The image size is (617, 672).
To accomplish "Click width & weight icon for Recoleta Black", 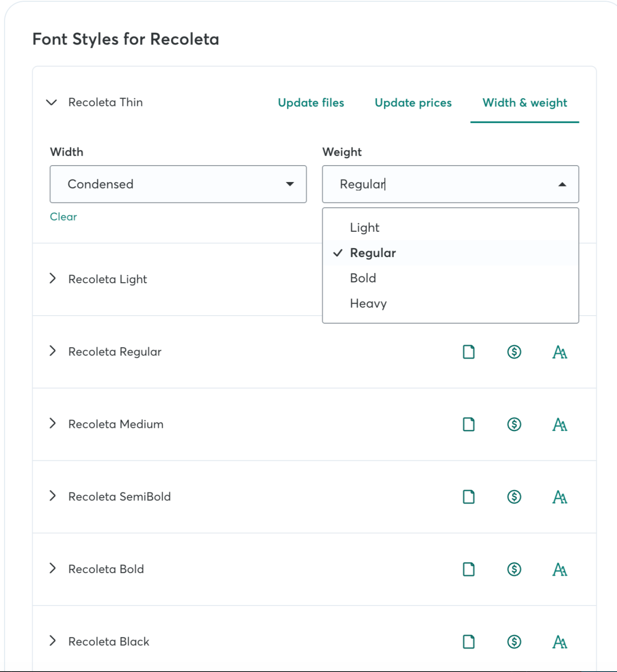I will 560,642.
